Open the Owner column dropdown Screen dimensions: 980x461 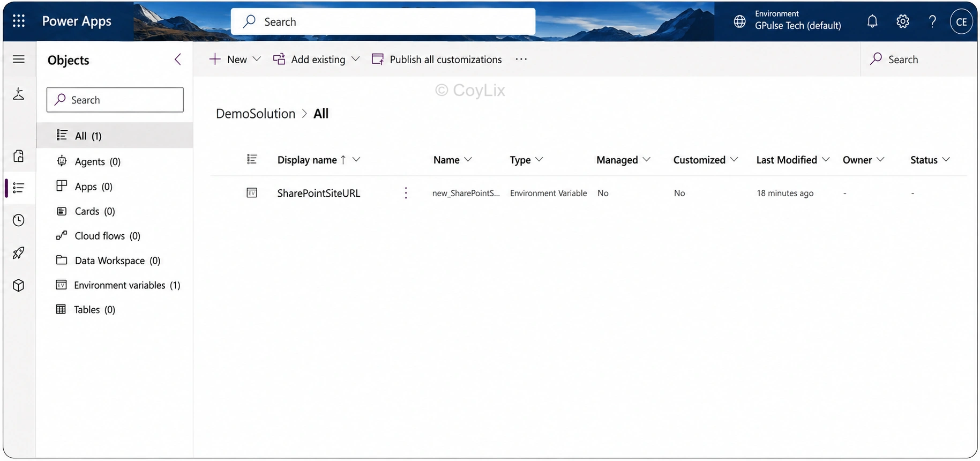point(880,160)
